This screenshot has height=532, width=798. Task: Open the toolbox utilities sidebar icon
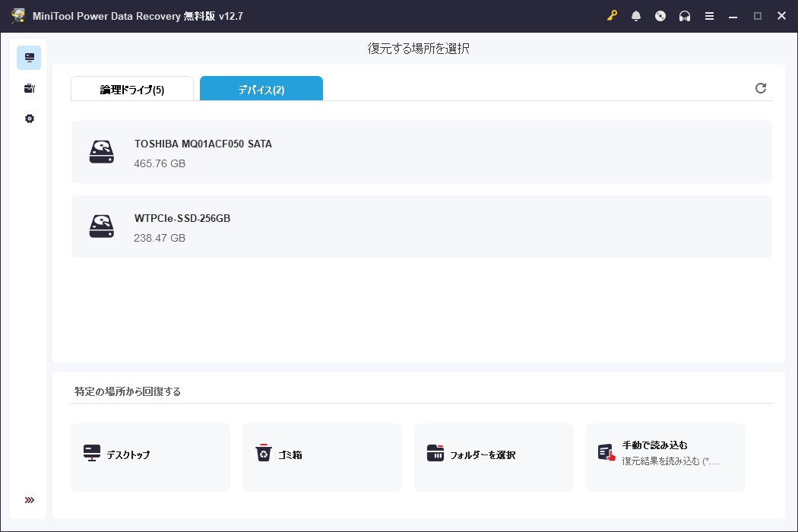29,88
